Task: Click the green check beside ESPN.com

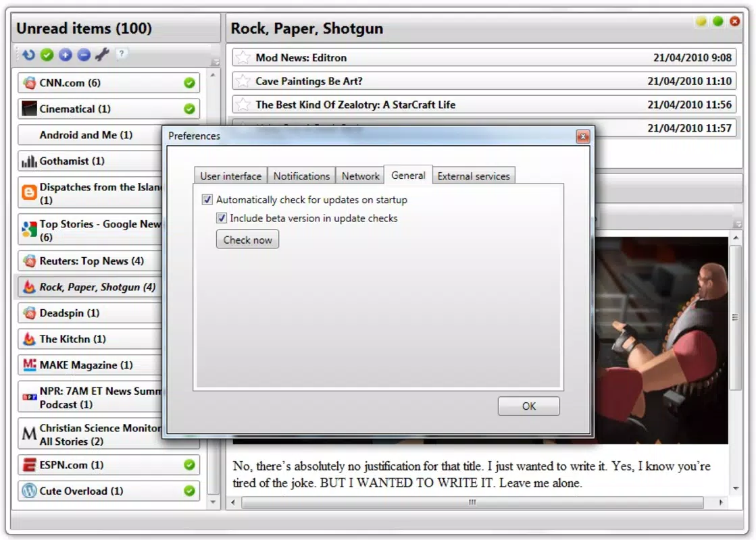Action: (189, 465)
